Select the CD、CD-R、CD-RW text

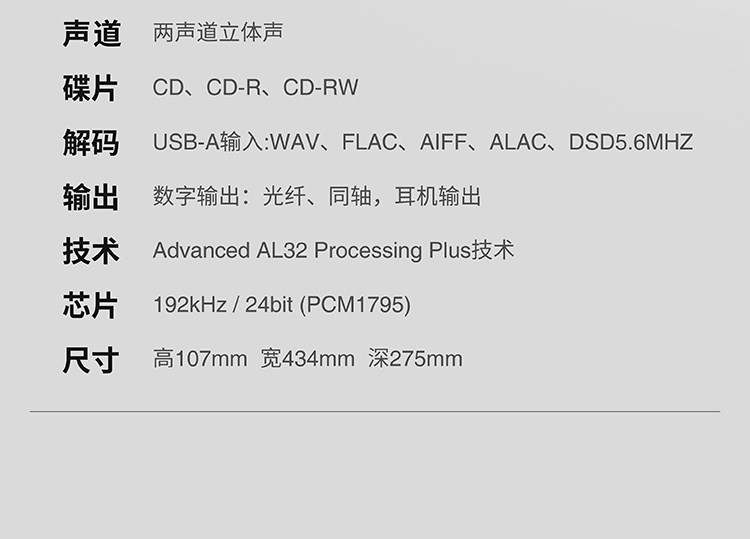coord(255,87)
